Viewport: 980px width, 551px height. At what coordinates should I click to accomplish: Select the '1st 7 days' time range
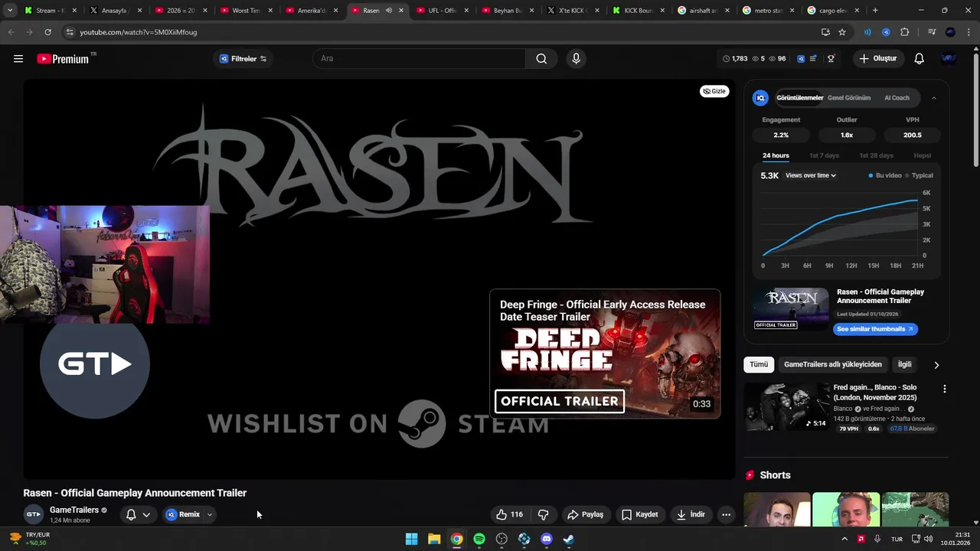pyautogui.click(x=825, y=155)
